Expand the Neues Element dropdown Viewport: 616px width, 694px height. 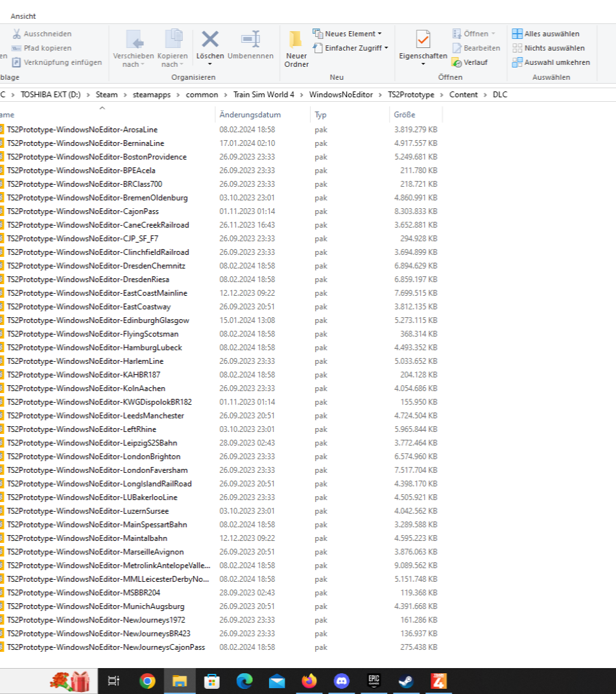tap(379, 34)
